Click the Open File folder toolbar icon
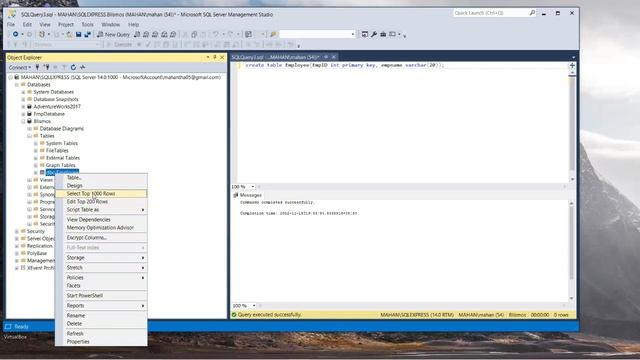Screen dimensions: 640x360 [x=70, y=35]
